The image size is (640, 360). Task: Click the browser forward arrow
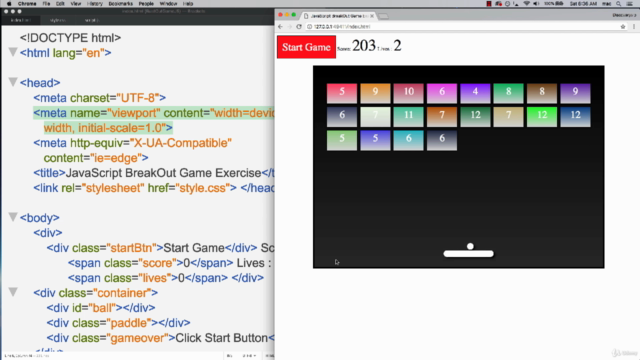coord(289,27)
